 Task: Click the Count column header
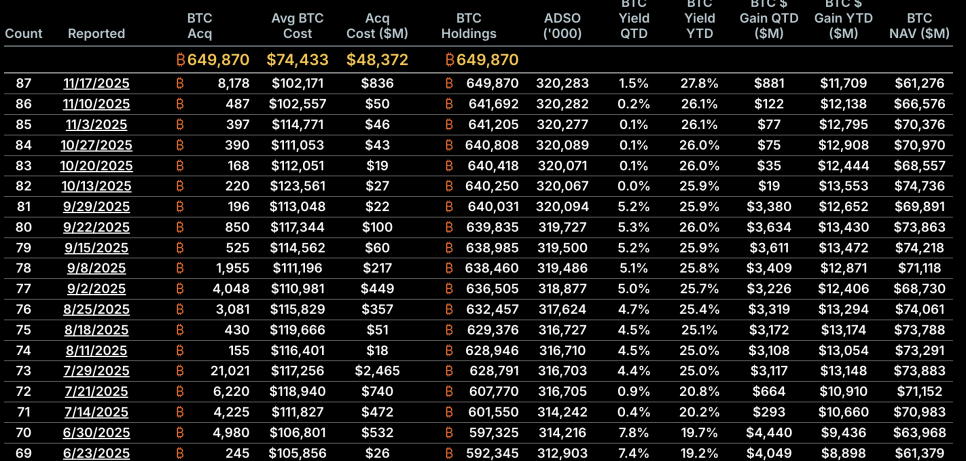coord(24,34)
